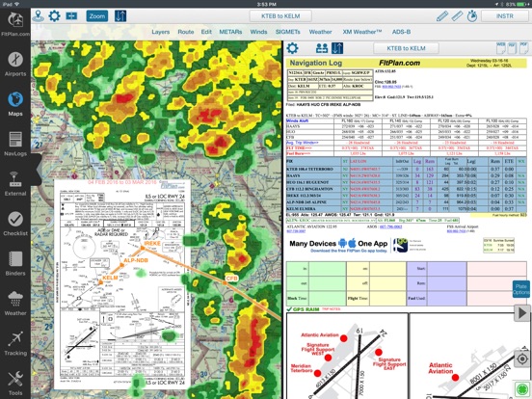Tap the map location pin icon
Viewport: 532px width, 399px height.
pos(38,16)
